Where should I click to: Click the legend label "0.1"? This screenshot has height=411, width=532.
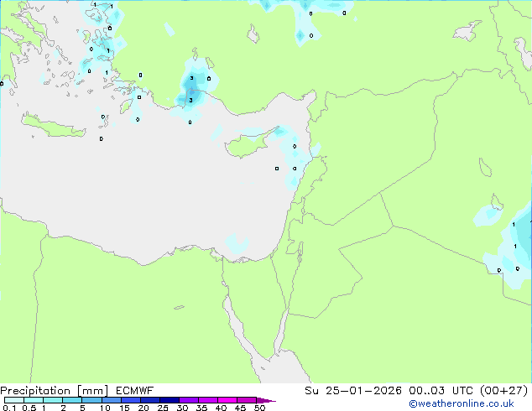(9, 408)
